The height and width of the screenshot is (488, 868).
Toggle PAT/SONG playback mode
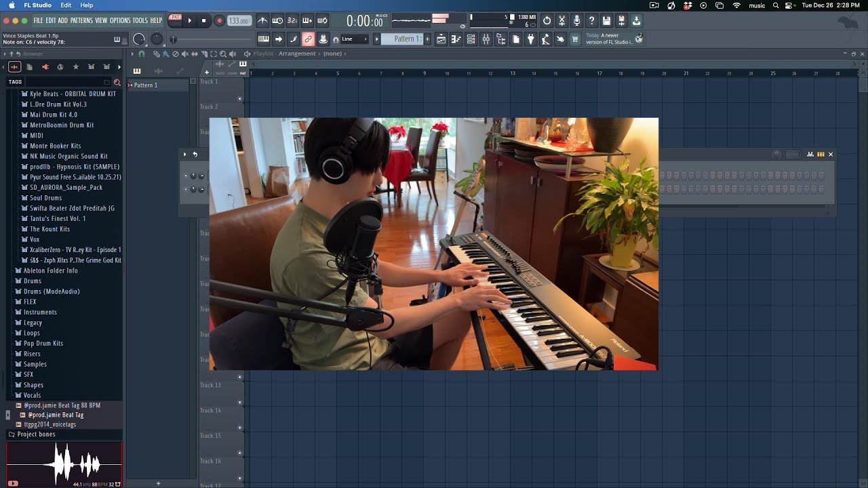(175, 20)
